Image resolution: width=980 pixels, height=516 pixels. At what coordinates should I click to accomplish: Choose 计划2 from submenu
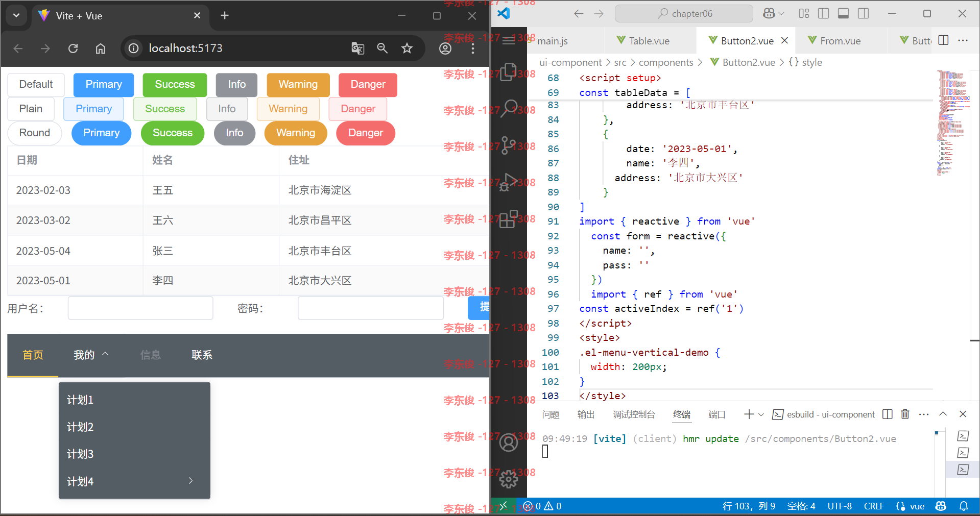[134, 427]
